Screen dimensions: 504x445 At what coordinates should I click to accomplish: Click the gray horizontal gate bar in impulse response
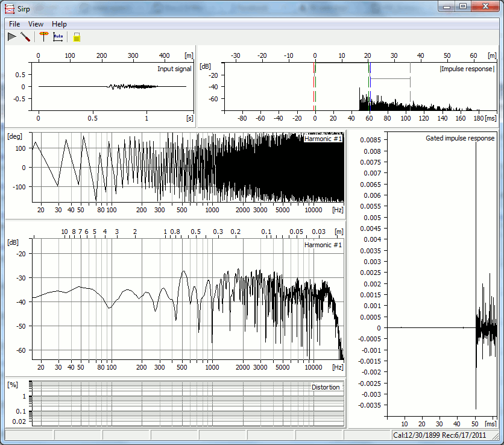(x=390, y=78)
